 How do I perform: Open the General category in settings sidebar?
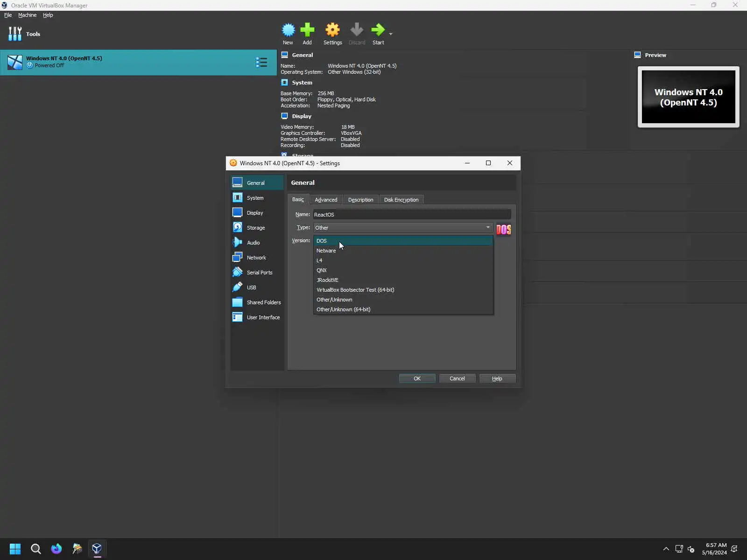pyautogui.click(x=257, y=182)
